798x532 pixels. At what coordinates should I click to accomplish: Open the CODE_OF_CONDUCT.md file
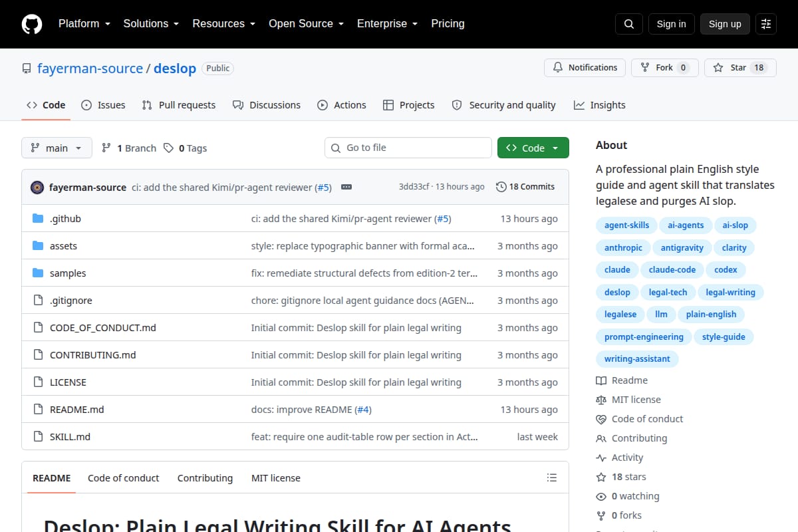click(x=103, y=328)
